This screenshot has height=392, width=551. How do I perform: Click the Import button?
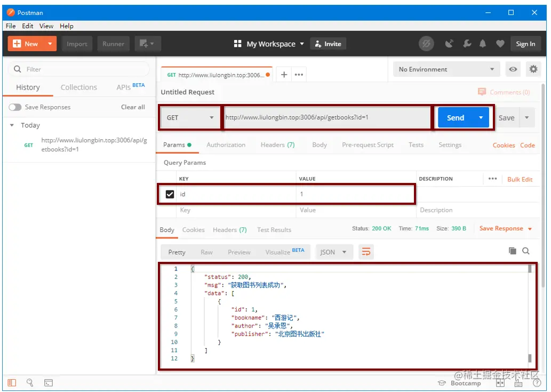[x=77, y=44]
